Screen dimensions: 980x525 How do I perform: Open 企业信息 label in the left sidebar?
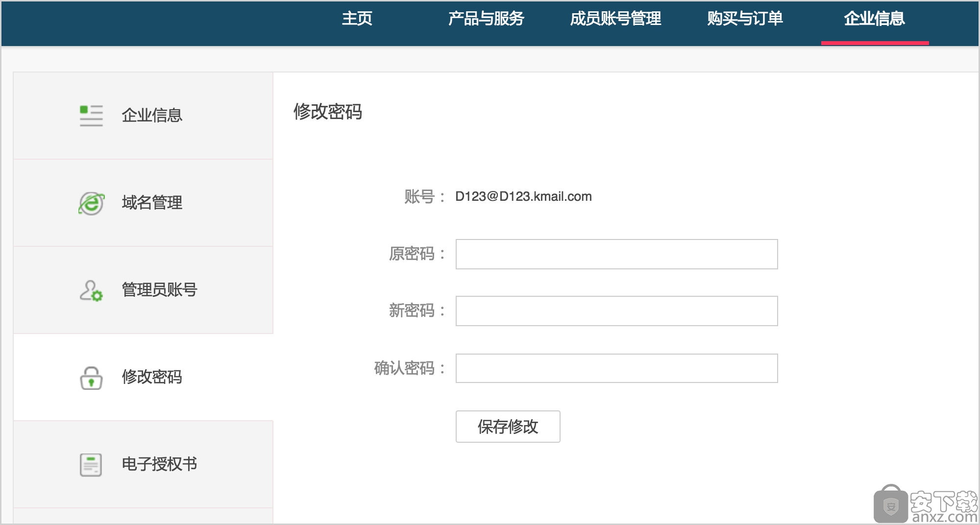point(152,116)
